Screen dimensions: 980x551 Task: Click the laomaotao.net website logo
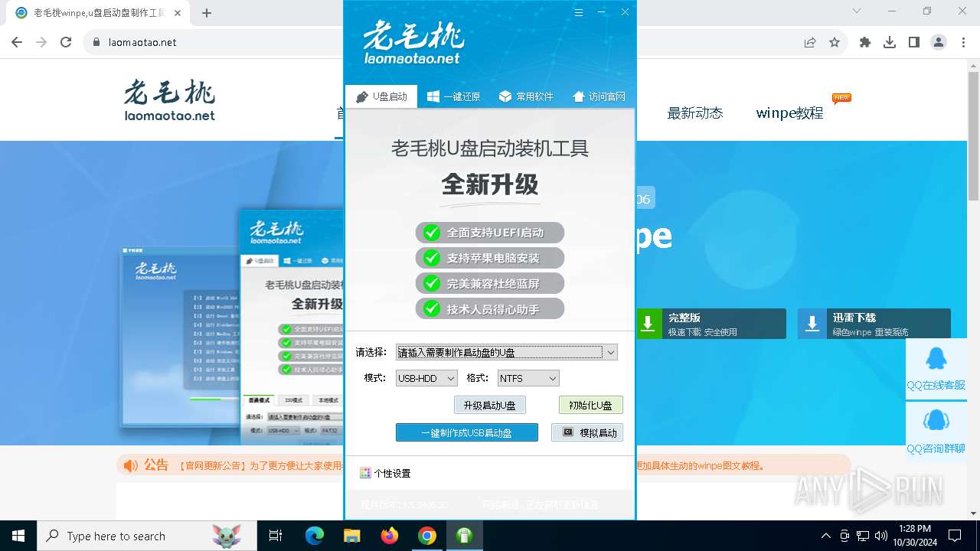(170, 100)
